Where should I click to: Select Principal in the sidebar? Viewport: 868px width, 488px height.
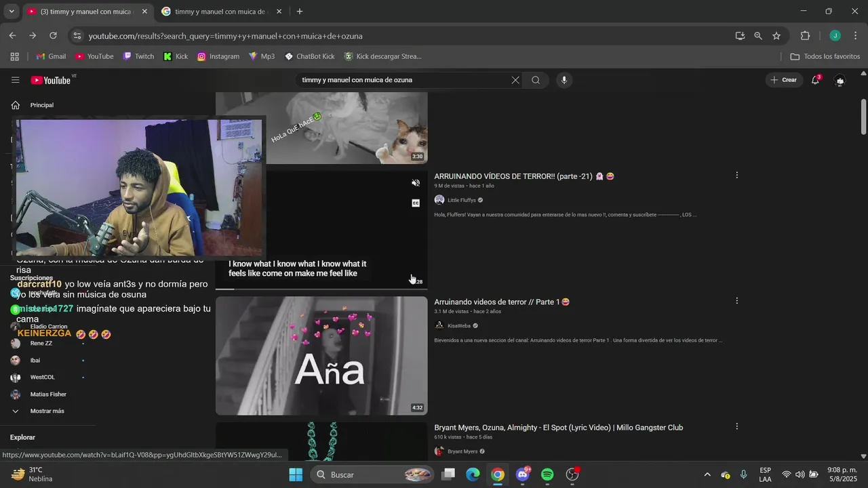[42, 105]
